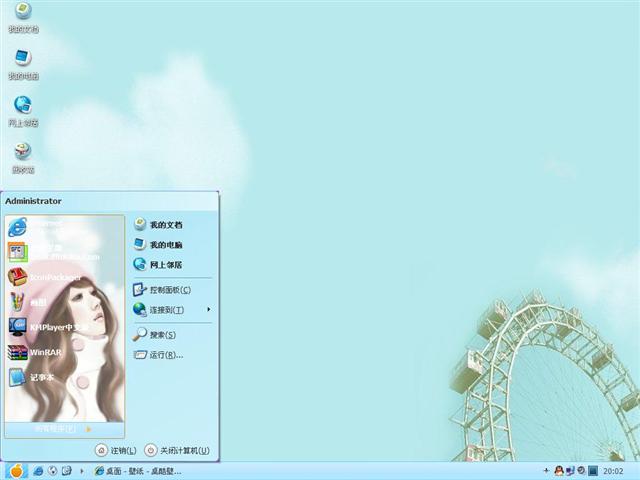Viewport: 640px width, 480px height.
Task: Click the 关闭计算机(U) shut down button
Action: (x=178, y=450)
